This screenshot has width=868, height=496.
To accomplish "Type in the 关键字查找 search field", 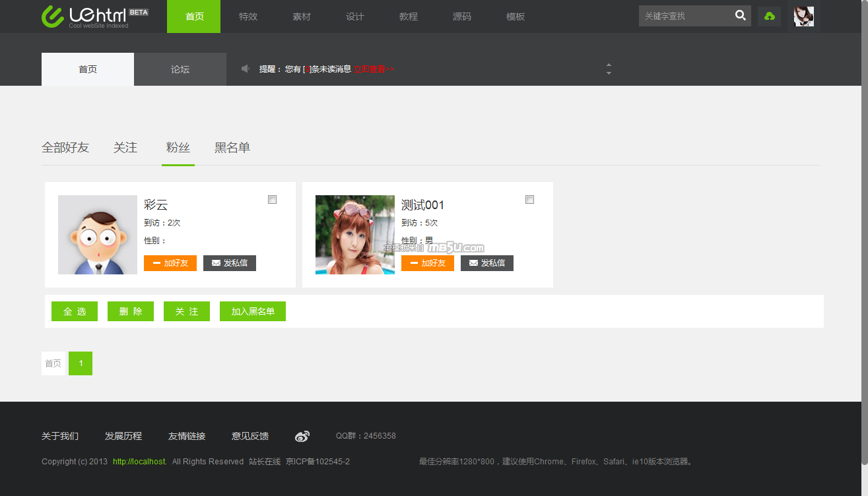I will pos(685,16).
